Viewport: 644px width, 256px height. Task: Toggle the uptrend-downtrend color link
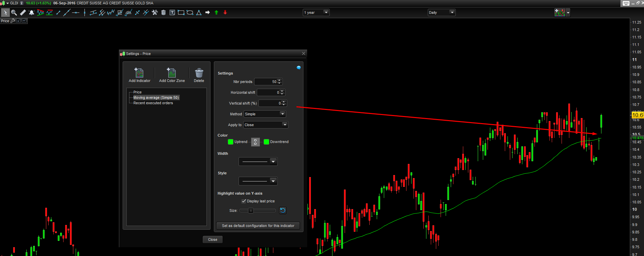click(255, 142)
